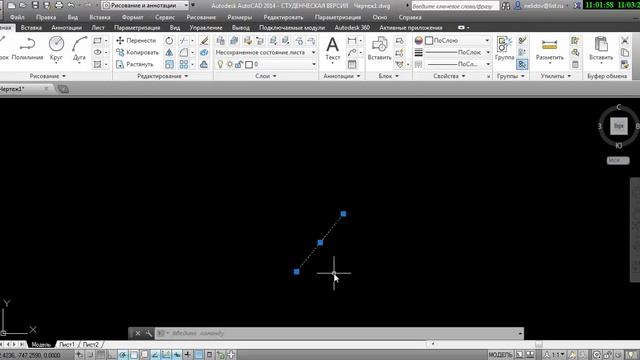This screenshot has height=360, width=640.
Task: Switch to the Лист2 layout tab
Action: [90, 344]
